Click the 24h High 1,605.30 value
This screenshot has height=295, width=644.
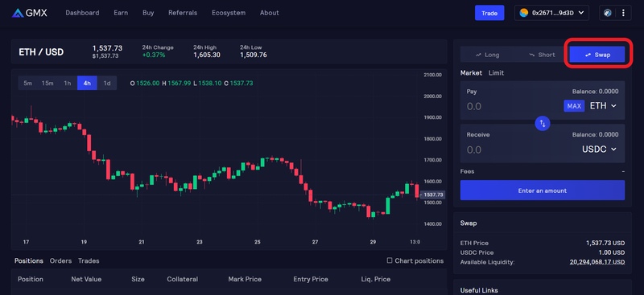coord(207,55)
